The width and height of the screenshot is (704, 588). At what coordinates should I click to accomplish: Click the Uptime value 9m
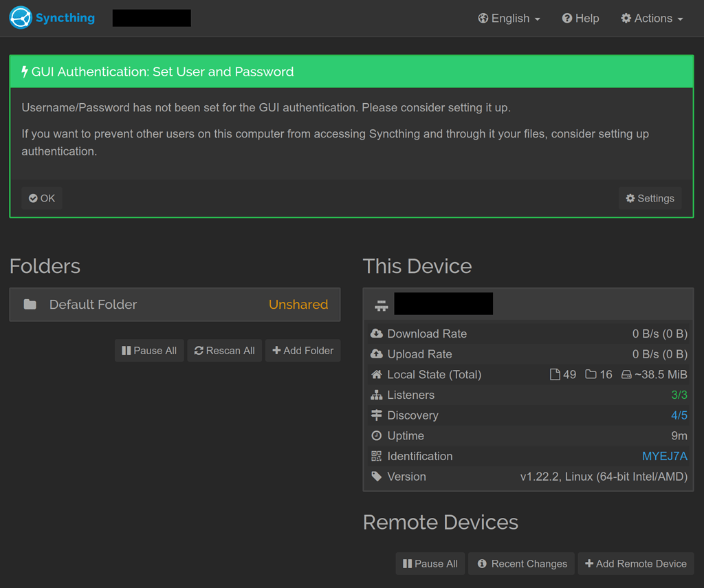679,436
